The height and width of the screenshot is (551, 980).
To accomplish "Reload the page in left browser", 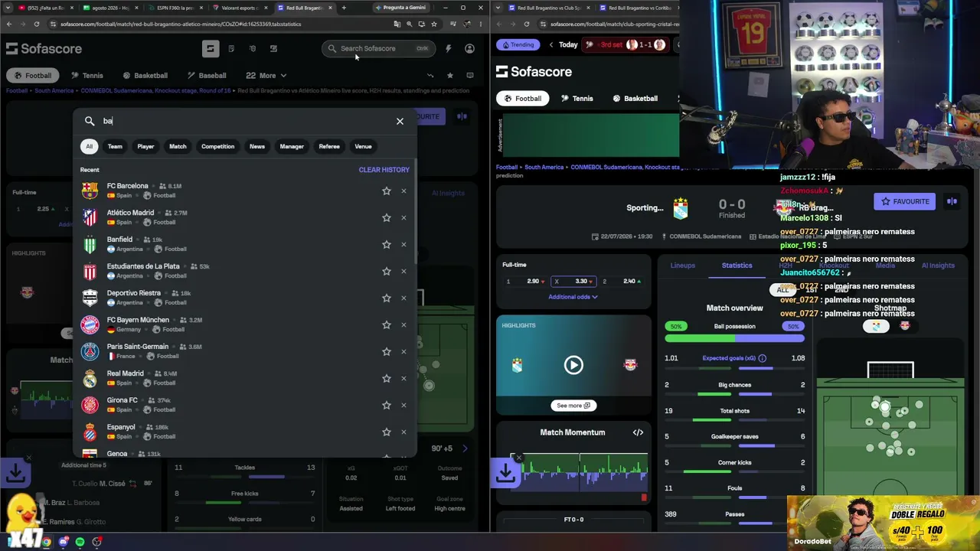I will 36,24.
